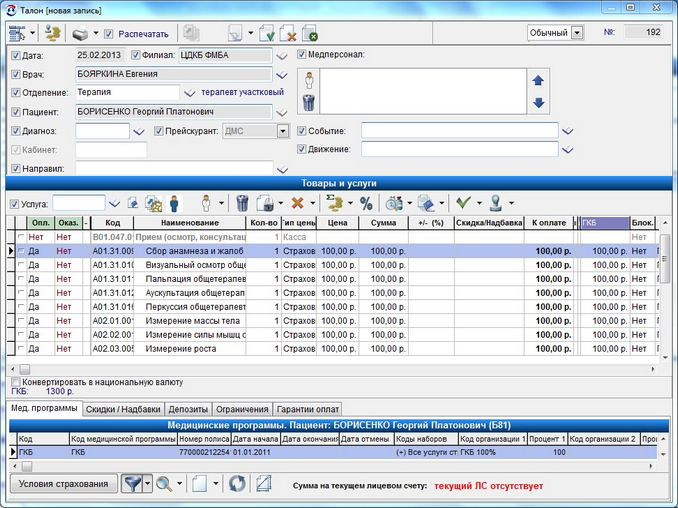Move medical staff up with blue arrow

coord(538,81)
